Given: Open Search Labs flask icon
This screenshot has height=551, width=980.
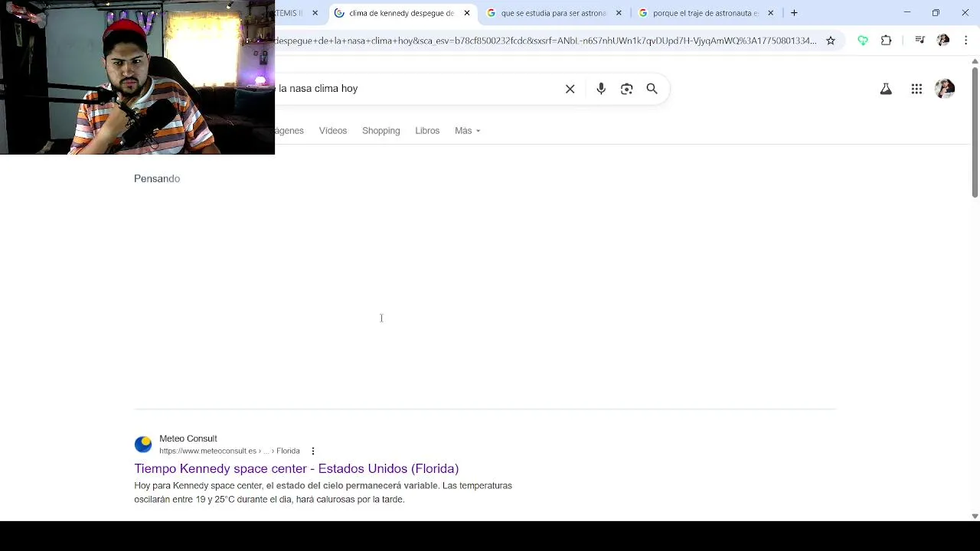Looking at the screenshot, I should pos(886,89).
